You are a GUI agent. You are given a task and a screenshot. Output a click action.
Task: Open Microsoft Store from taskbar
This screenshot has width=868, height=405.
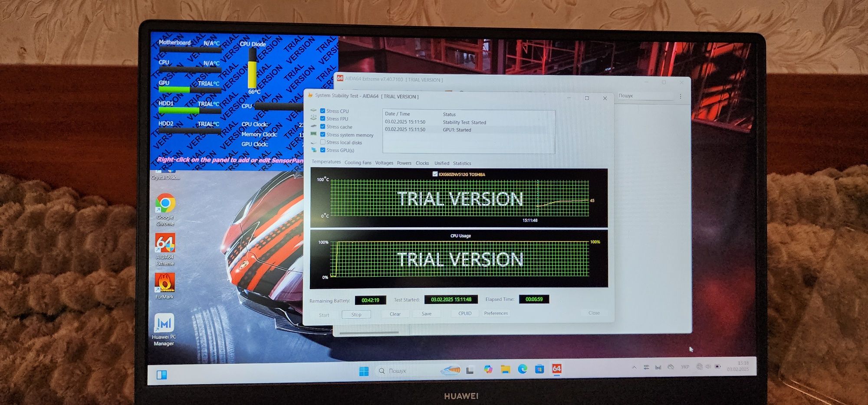pos(539,369)
